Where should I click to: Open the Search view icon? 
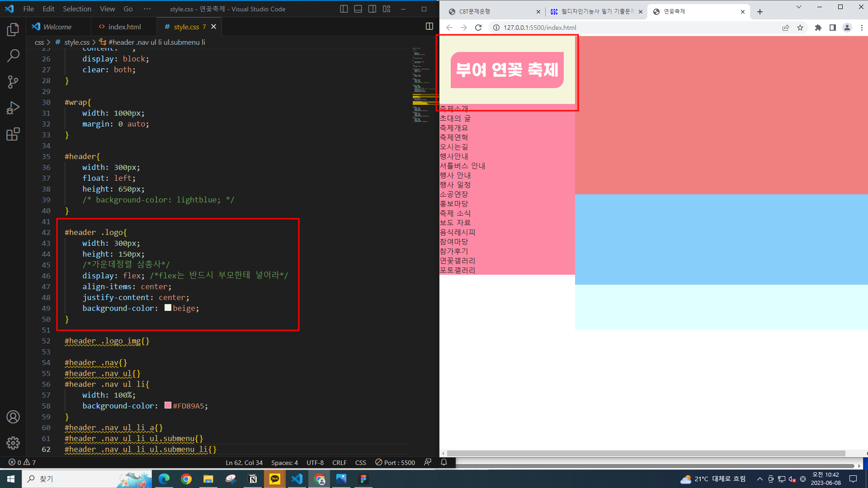pyautogui.click(x=13, y=56)
